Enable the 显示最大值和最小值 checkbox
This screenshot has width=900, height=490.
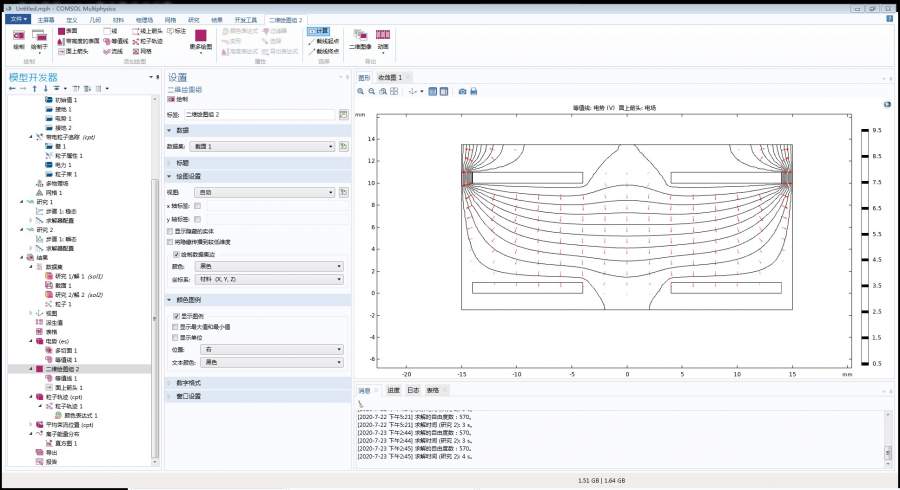click(x=177, y=326)
